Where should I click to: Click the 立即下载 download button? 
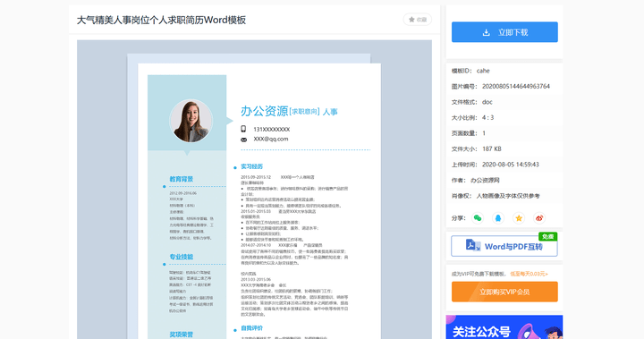click(504, 32)
